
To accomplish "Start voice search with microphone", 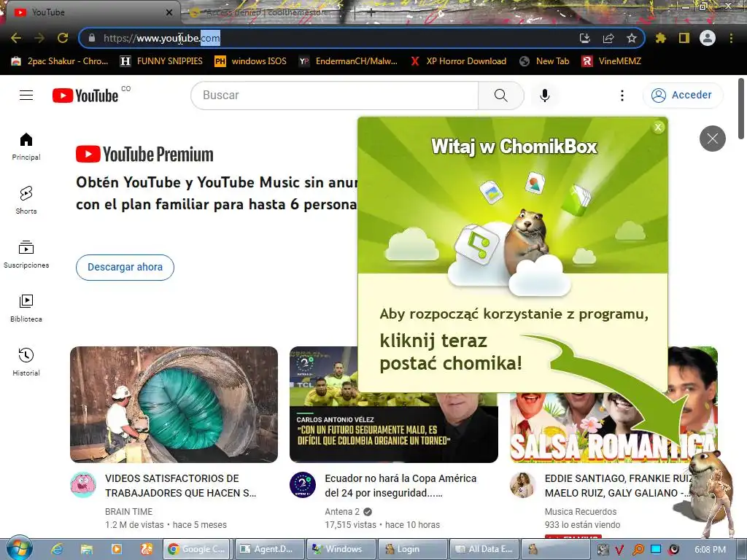I will (544, 96).
